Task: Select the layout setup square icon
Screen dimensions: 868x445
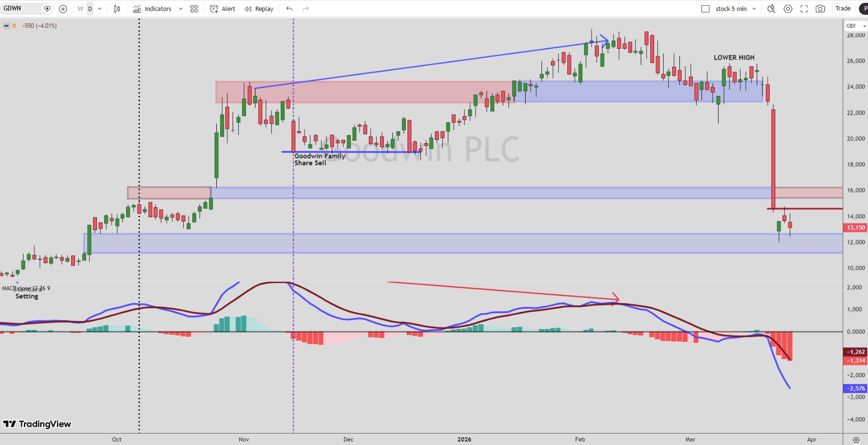Action: 705,9
